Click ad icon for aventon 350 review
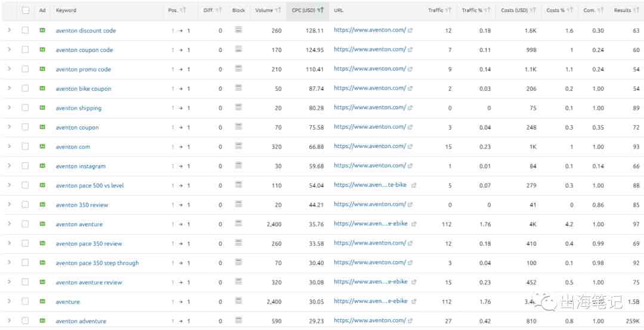The width and height of the screenshot is (644, 330). click(x=42, y=204)
